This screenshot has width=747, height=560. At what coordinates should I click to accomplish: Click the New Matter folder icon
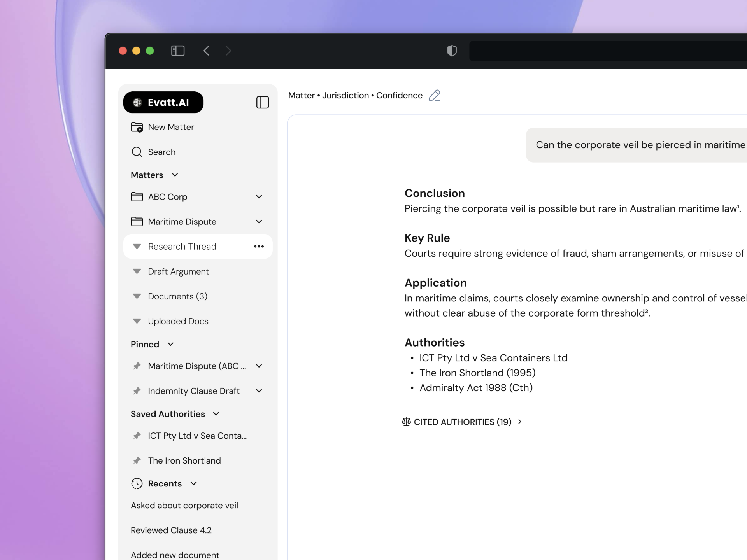pyautogui.click(x=137, y=127)
